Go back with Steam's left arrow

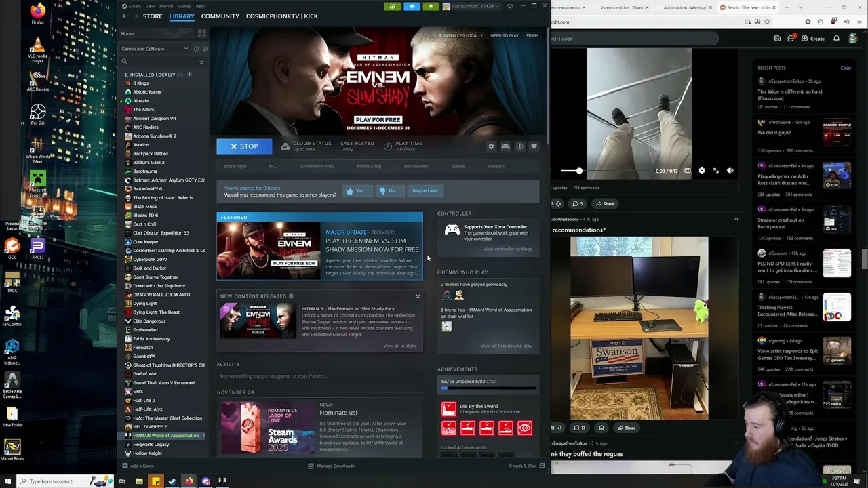tap(124, 16)
